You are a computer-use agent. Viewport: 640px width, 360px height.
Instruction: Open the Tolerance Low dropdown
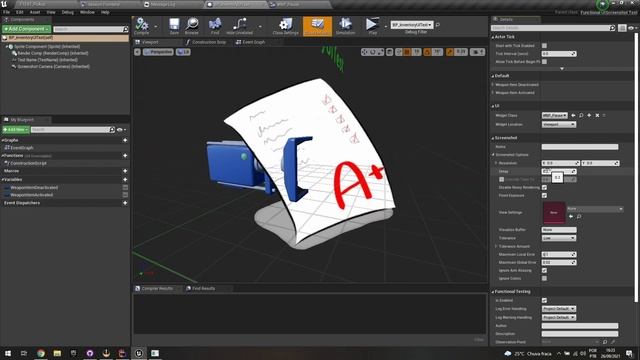click(559, 238)
